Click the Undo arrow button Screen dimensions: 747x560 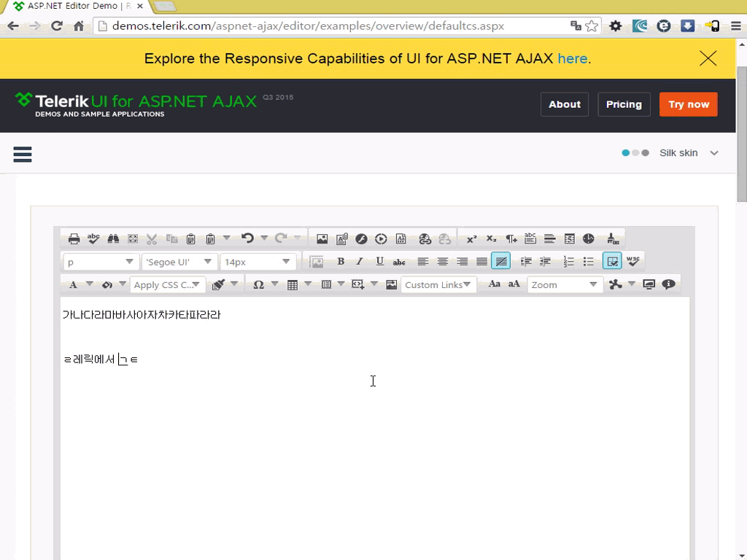pos(247,238)
